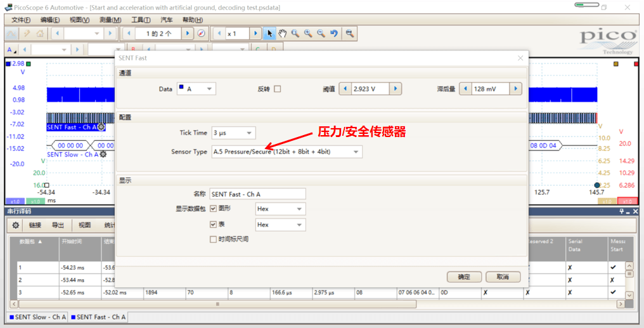Click the home icon in toolbar
Screen dimensions: 644x328
pos(40,33)
